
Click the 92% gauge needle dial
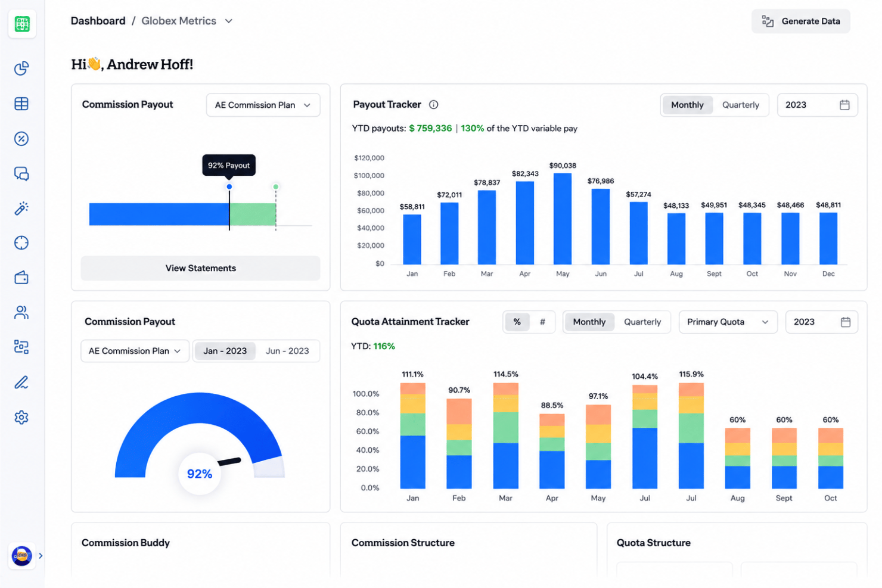[200, 474]
